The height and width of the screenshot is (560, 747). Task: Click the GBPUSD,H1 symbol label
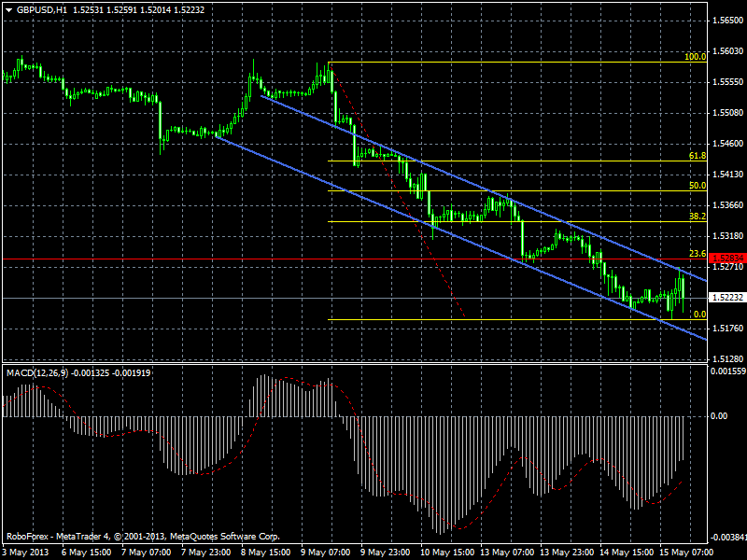point(41,10)
